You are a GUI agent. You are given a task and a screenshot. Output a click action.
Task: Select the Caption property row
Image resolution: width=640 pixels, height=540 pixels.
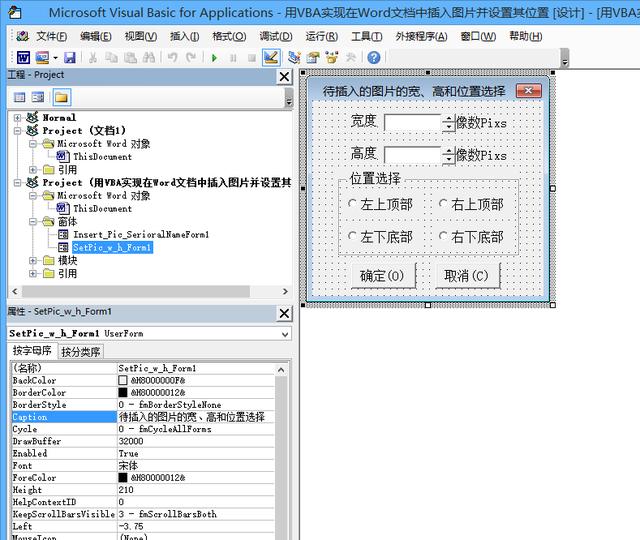[x=143, y=417]
